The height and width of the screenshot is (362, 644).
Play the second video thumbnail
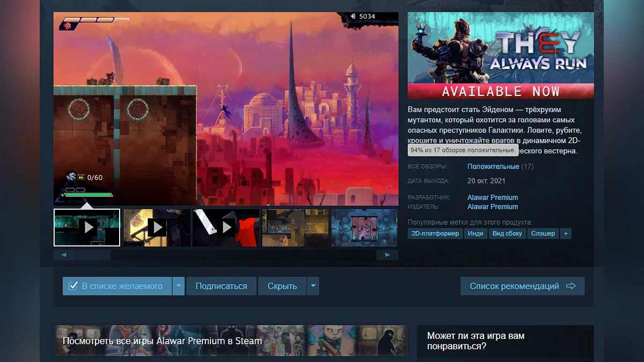(157, 227)
